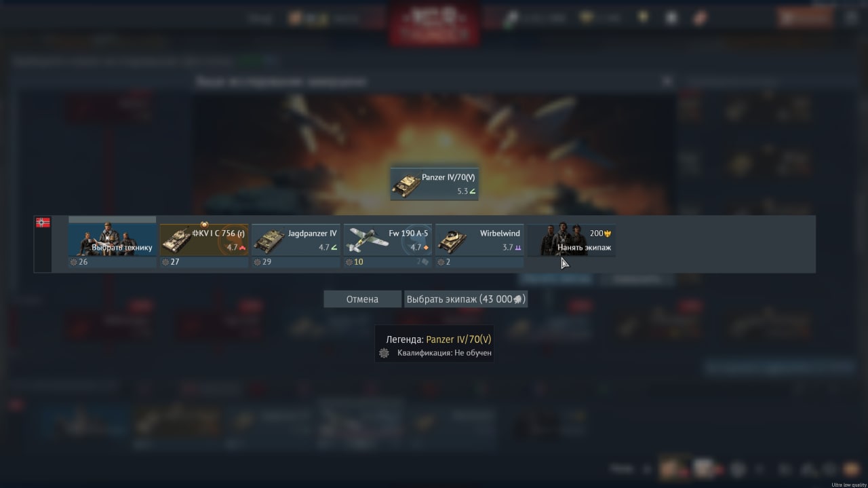
Task: Click the qualification gear icon in the legend
Action: point(384,353)
